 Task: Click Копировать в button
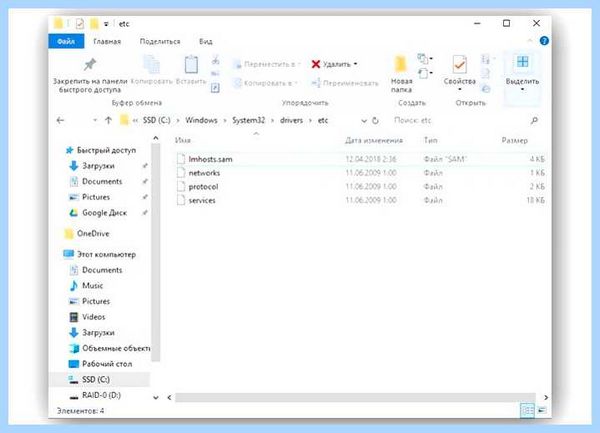[266, 83]
